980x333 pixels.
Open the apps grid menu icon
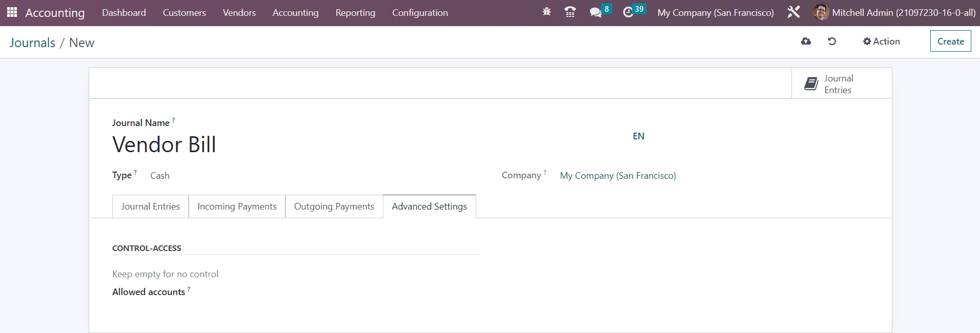12,12
